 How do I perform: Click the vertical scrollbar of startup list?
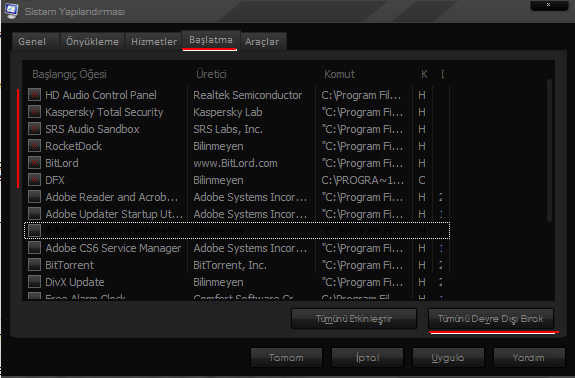549,150
